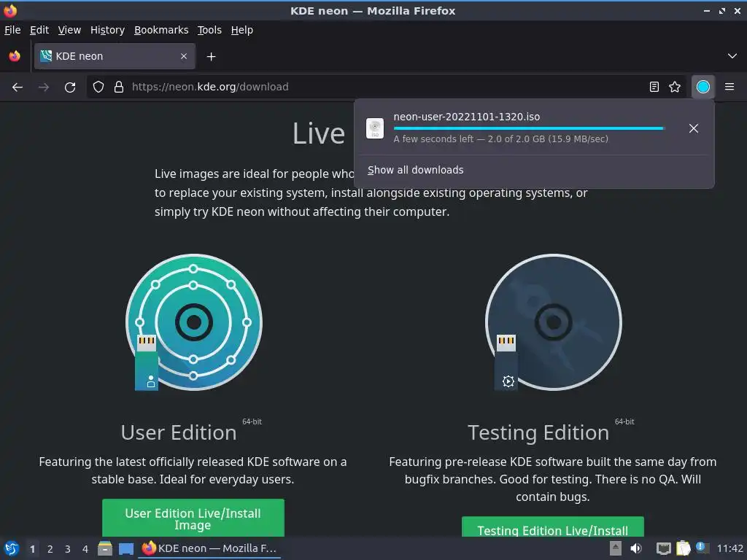Open the Bookmarks menu

tap(161, 30)
